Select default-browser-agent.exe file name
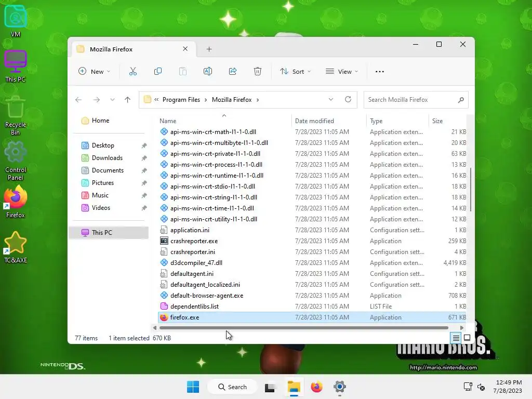Image resolution: width=532 pixels, height=399 pixels. pyautogui.click(x=207, y=296)
